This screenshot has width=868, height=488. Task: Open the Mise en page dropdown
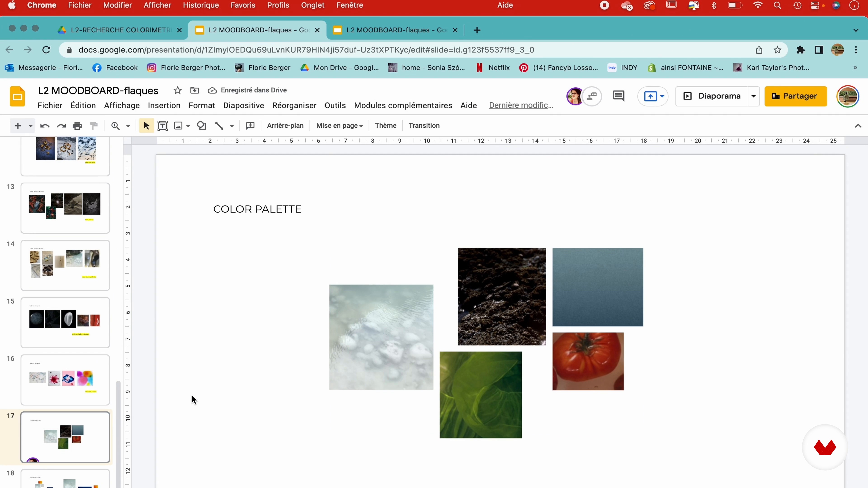pyautogui.click(x=340, y=126)
